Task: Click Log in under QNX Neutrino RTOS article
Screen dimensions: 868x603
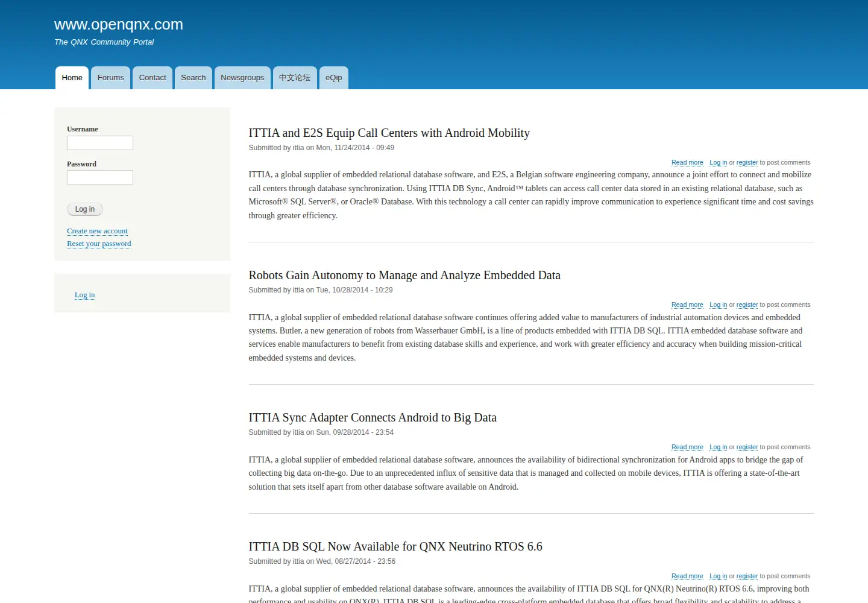Action: [x=718, y=576]
